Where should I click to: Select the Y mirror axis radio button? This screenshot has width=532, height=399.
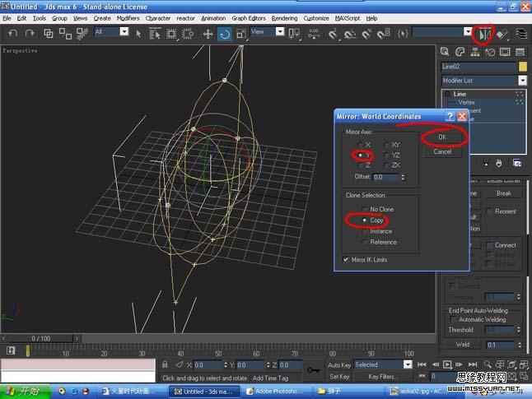coord(361,155)
